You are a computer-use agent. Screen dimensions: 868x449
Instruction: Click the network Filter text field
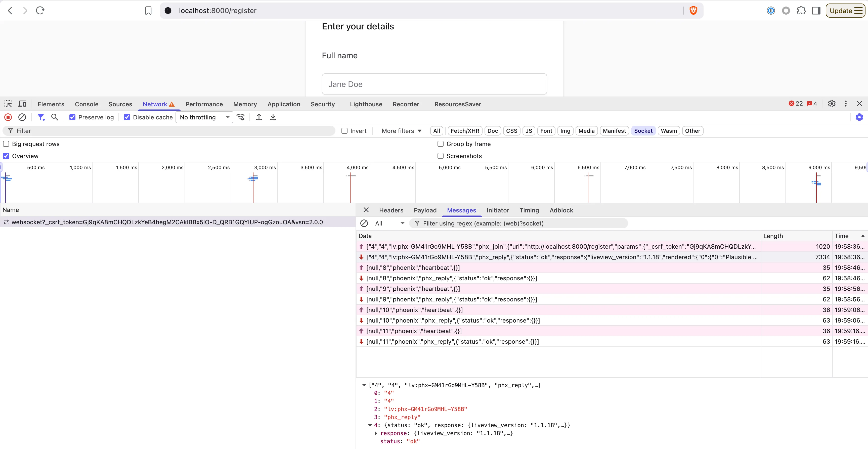coord(169,131)
